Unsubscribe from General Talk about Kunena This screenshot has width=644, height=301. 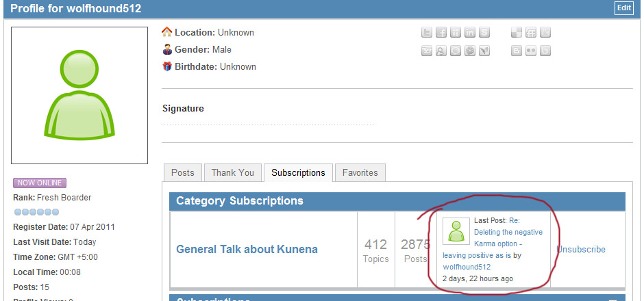581,250
